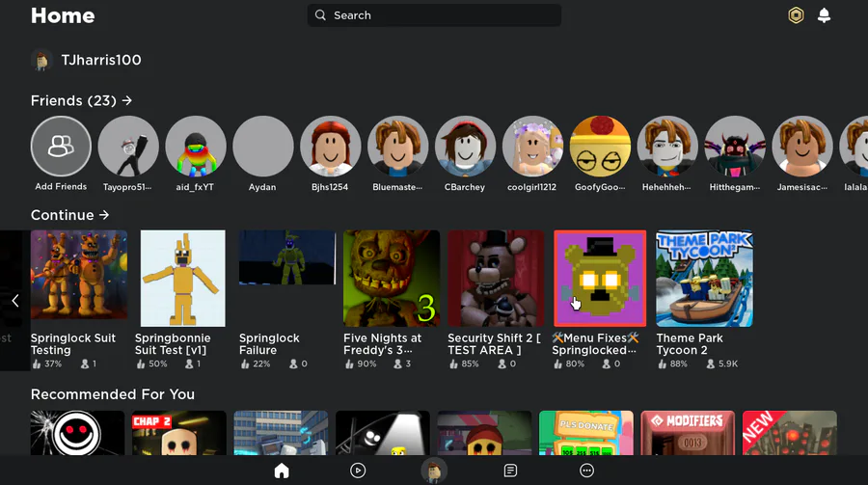Click the Recommended For You heading

pyautogui.click(x=113, y=394)
